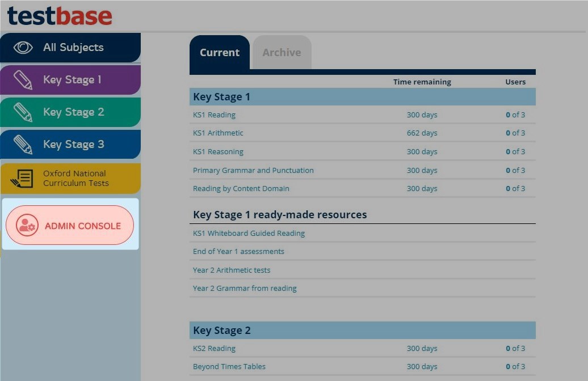588x381 pixels.
Task: Open the KS1 Arithmetic link
Action: click(x=218, y=133)
